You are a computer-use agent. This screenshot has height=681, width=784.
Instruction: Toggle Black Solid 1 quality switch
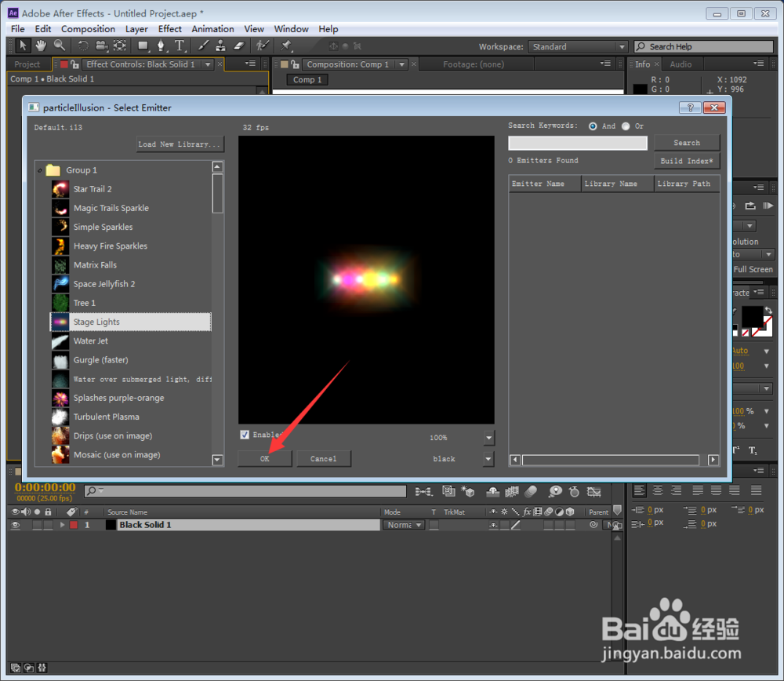tap(516, 525)
